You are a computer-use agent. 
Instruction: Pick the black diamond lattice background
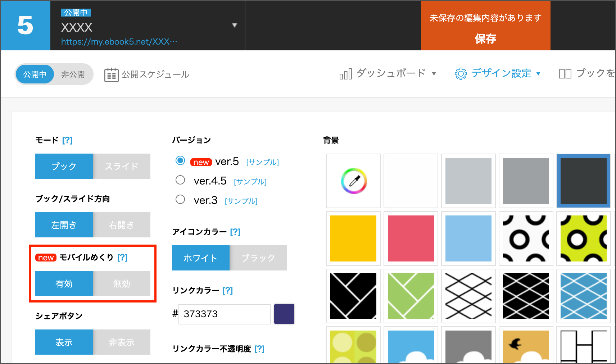pyautogui.click(x=526, y=296)
